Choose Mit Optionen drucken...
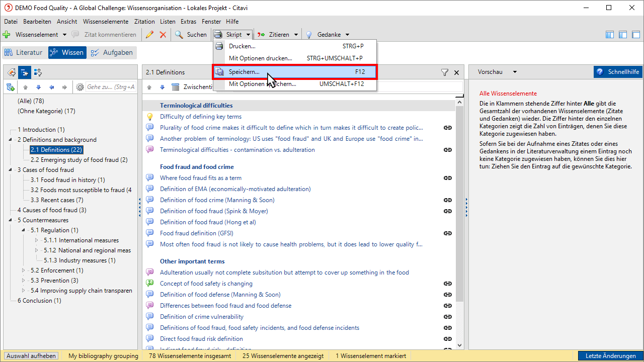This screenshot has width=644, height=362. tap(295, 58)
